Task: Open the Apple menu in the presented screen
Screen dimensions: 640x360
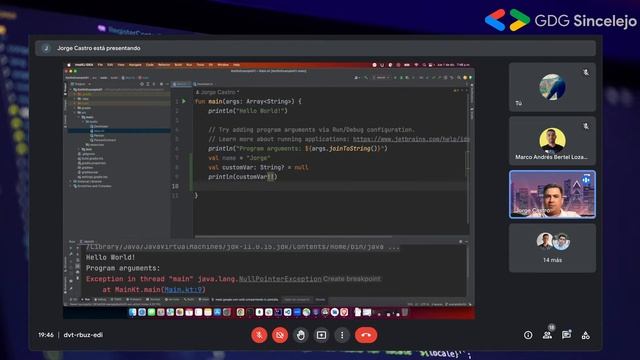Action: coord(69,64)
